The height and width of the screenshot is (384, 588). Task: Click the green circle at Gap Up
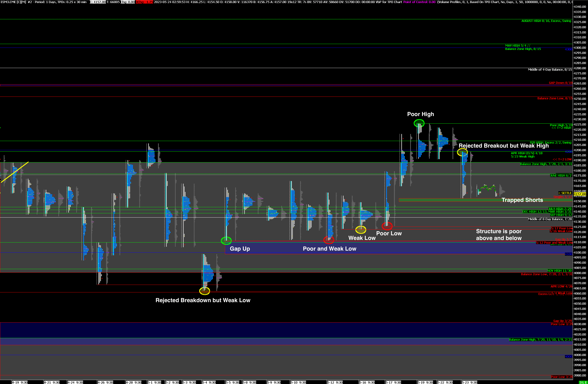point(226,240)
